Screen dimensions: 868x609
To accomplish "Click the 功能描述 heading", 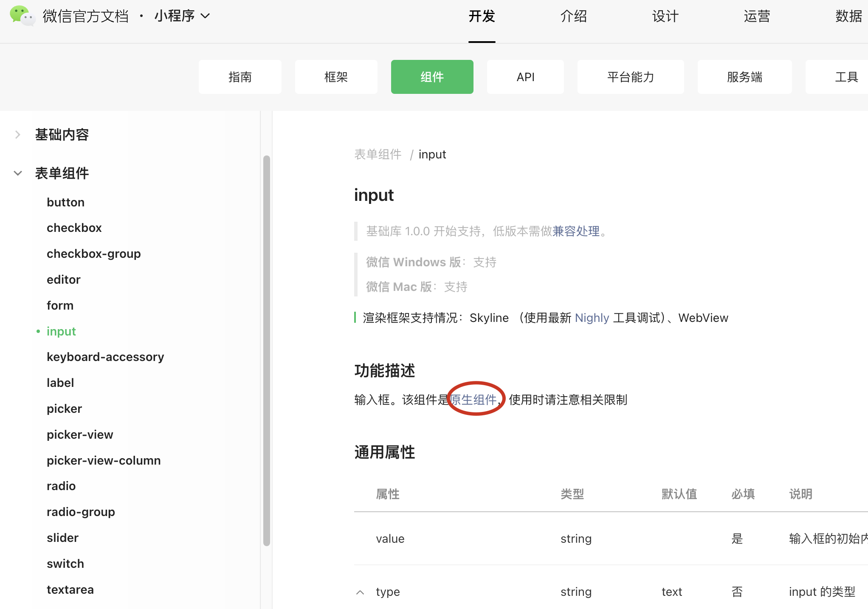I will [385, 371].
